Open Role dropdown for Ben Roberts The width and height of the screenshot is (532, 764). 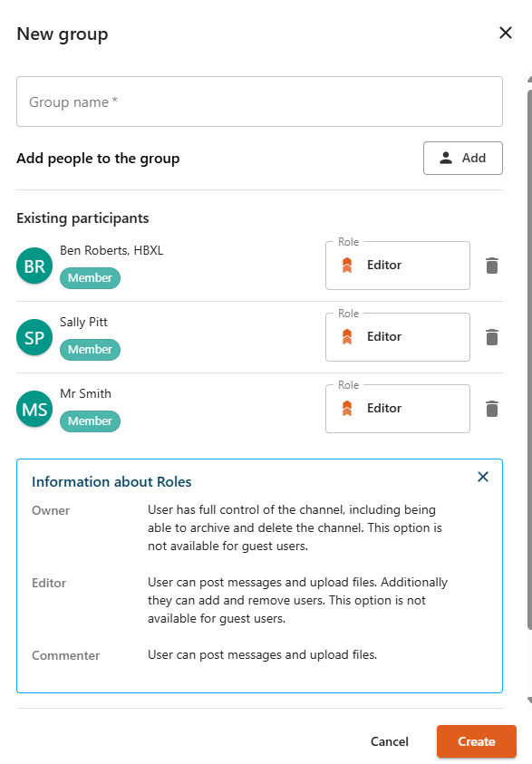(x=398, y=266)
